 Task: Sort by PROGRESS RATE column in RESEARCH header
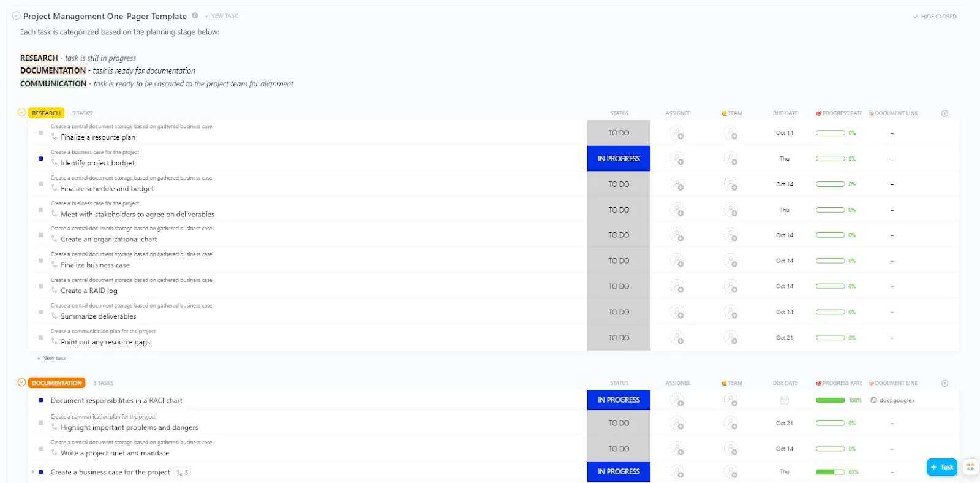(839, 113)
